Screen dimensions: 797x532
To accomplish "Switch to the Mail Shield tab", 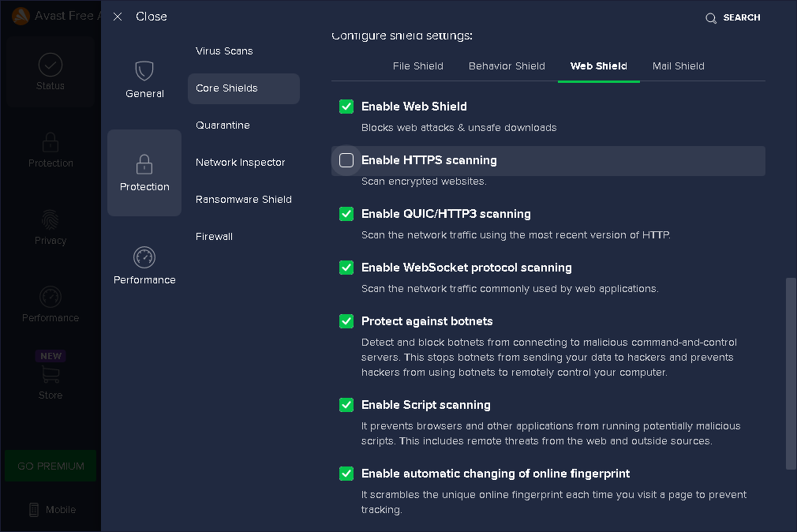I will (679, 66).
